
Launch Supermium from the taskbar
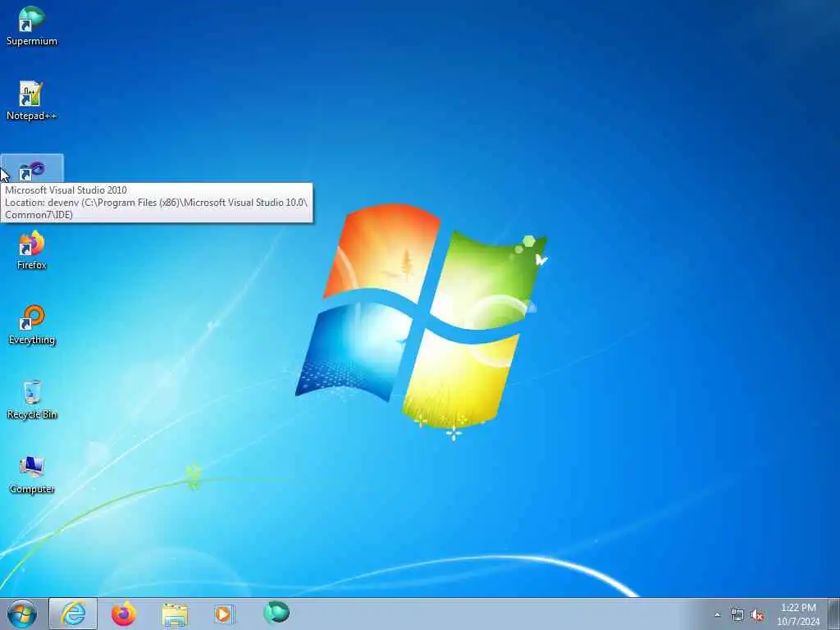(276, 613)
